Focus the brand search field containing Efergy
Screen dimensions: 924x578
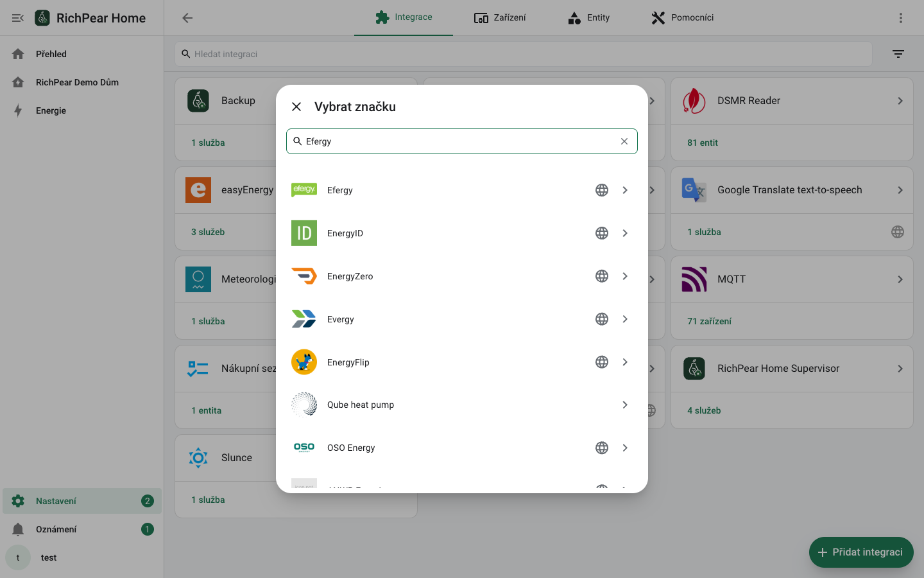pos(462,141)
